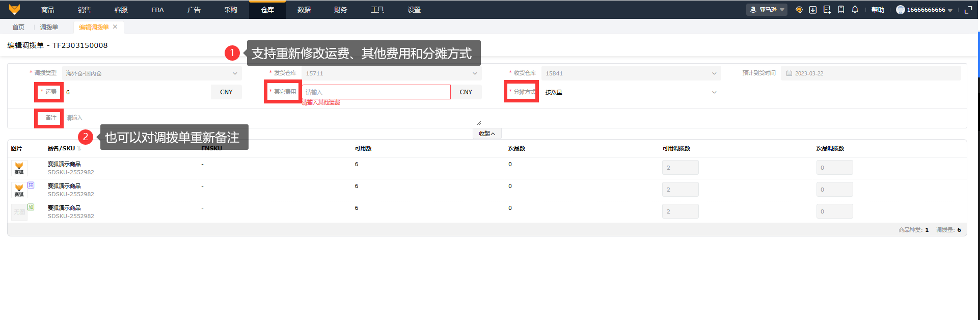
Task: Open the 广告 menu
Action: pos(194,10)
